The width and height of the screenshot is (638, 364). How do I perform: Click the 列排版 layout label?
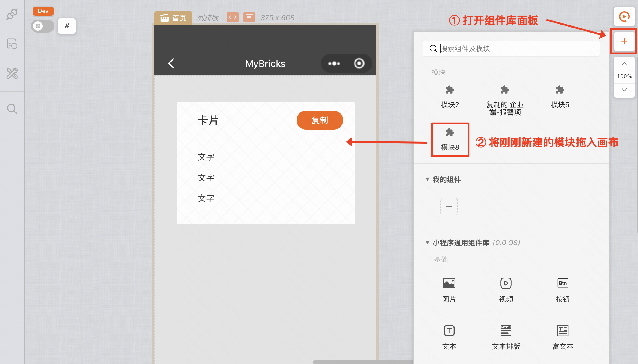[x=208, y=18]
